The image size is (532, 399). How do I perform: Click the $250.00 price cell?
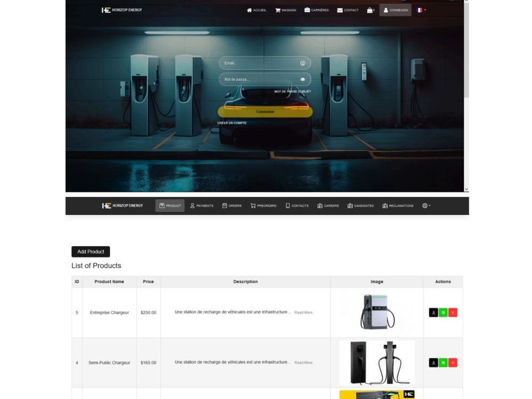click(x=148, y=312)
